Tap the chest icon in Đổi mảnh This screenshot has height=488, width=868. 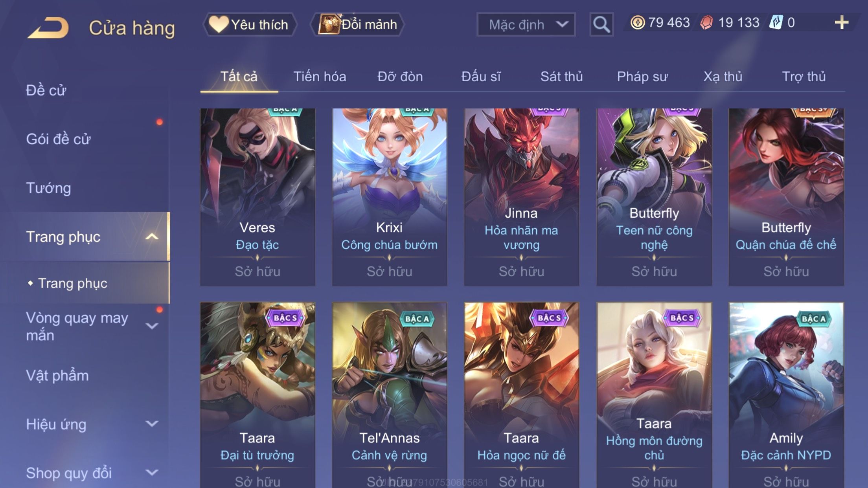pos(329,24)
